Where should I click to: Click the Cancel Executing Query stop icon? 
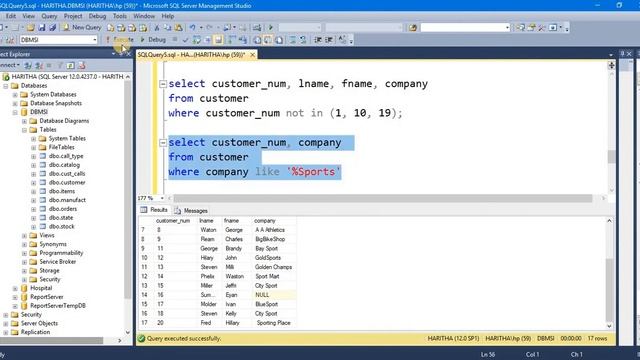tap(175, 40)
